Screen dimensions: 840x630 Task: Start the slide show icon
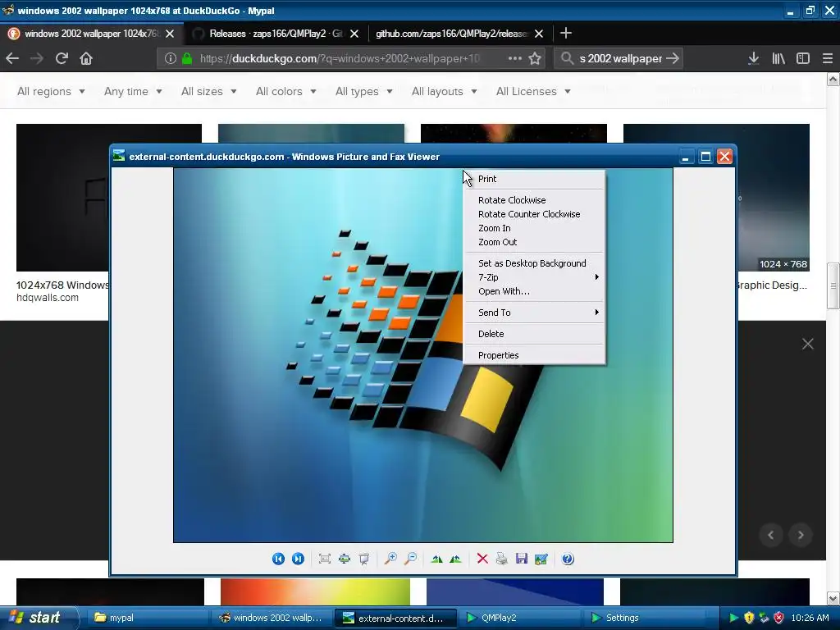click(x=363, y=559)
